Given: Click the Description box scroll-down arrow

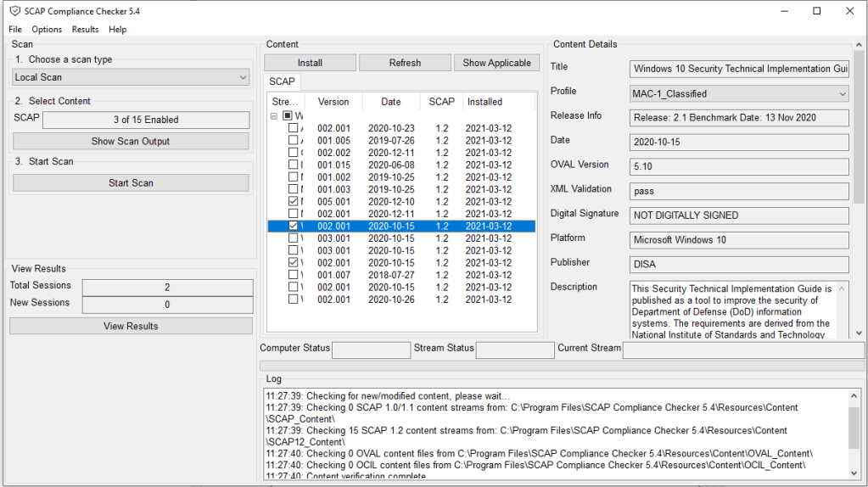Looking at the screenshot, I should [x=843, y=333].
